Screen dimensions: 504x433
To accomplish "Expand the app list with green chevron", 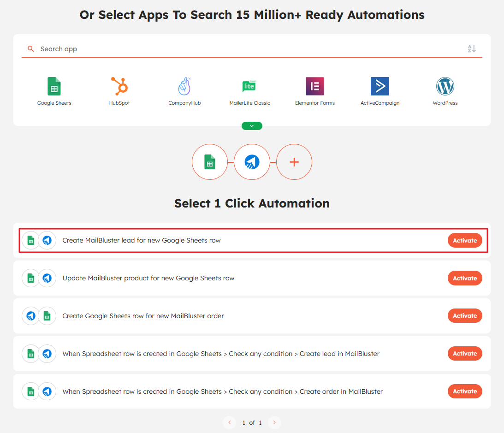I will [x=252, y=126].
